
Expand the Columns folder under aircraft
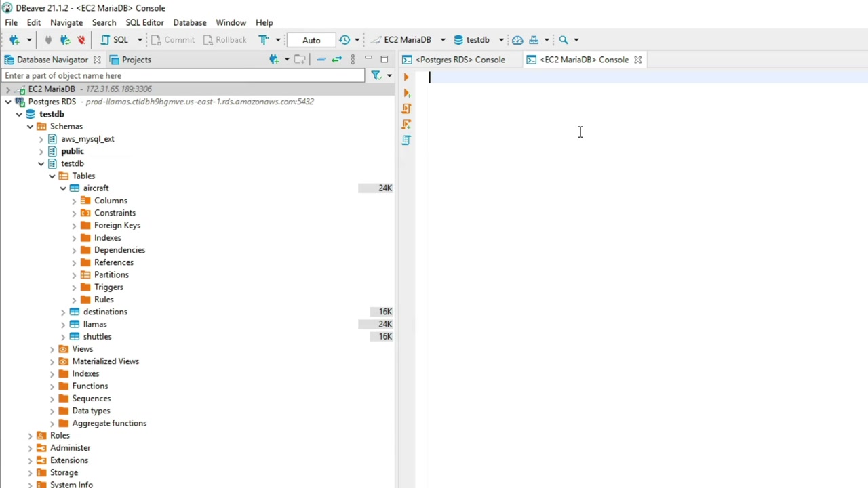74,201
